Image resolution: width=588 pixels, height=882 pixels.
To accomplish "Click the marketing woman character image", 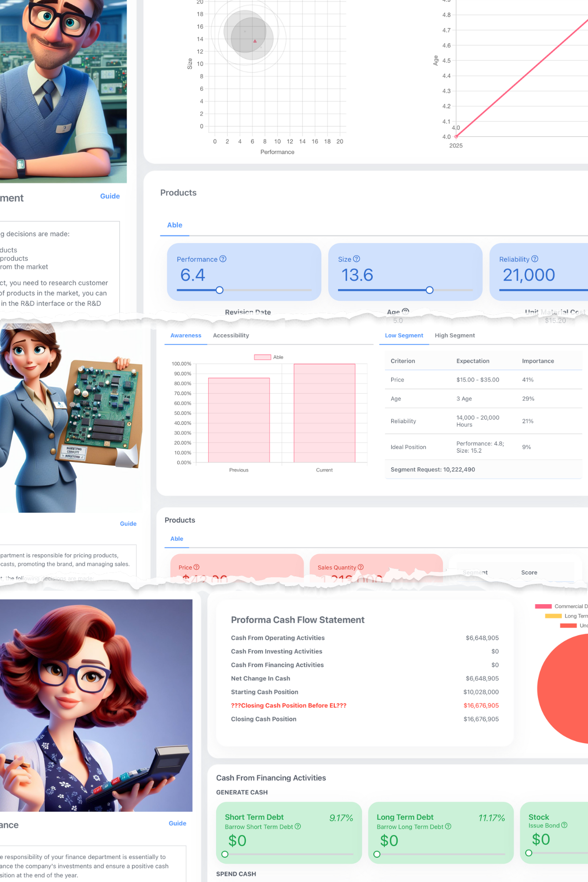I will pyautogui.click(x=71, y=417).
